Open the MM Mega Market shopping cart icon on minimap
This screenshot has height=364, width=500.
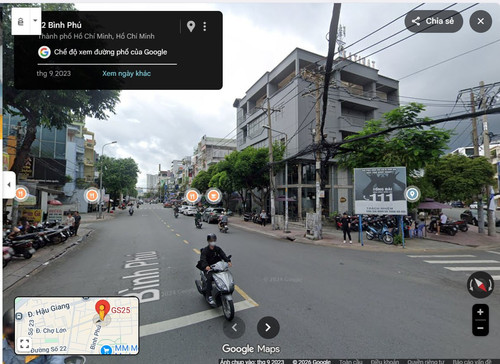coord(106,350)
